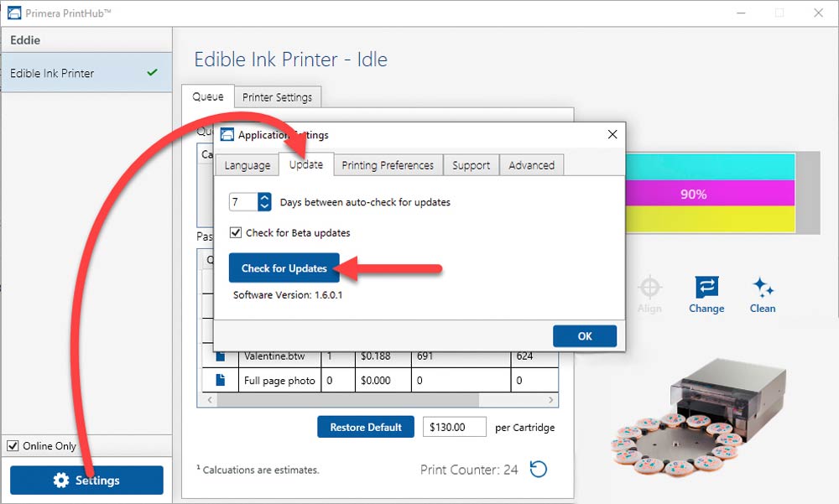The width and height of the screenshot is (839, 504).
Task: Toggle the Online Only checkbox
Action: tap(13, 445)
